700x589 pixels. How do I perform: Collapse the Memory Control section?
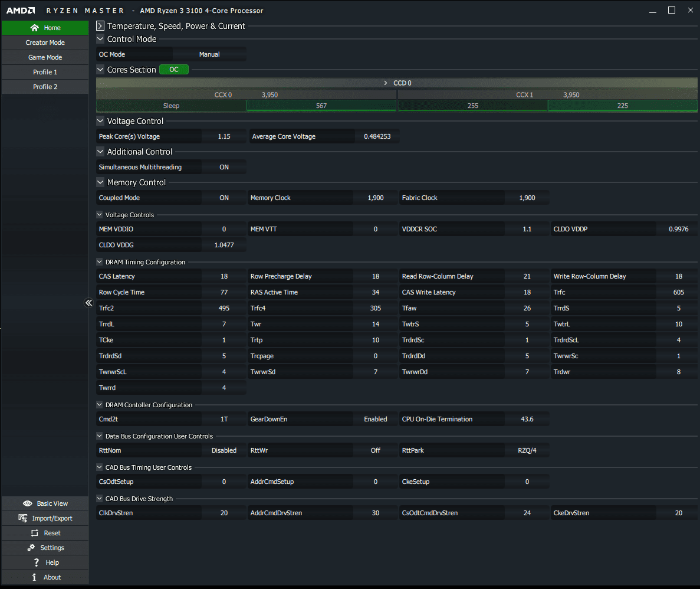pos(100,182)
